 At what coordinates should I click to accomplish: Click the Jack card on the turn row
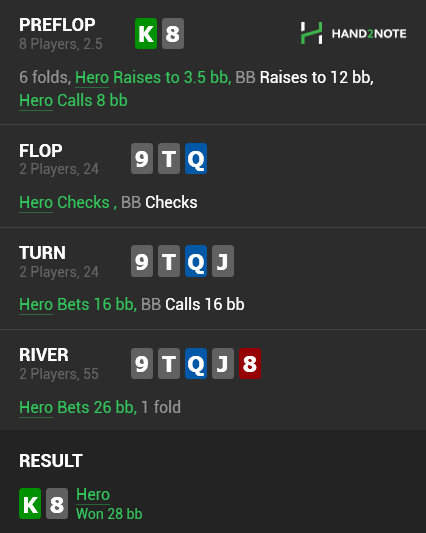click(x=223, y=261)
